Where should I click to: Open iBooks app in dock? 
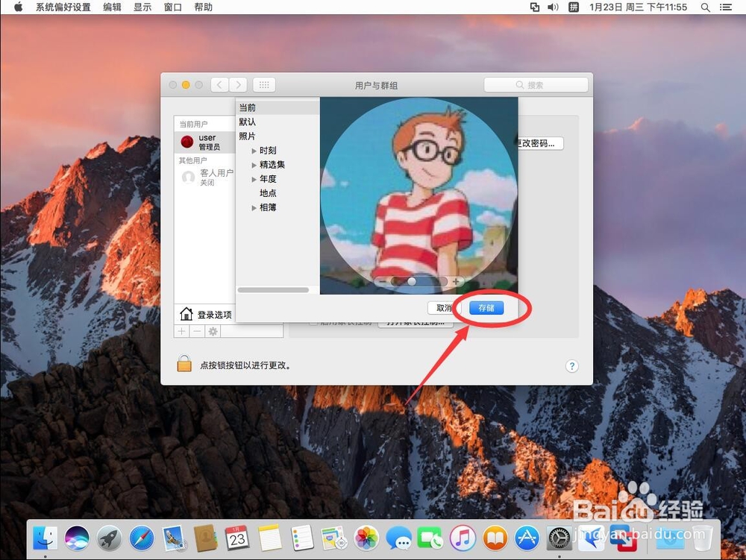(x=495, y=538)
